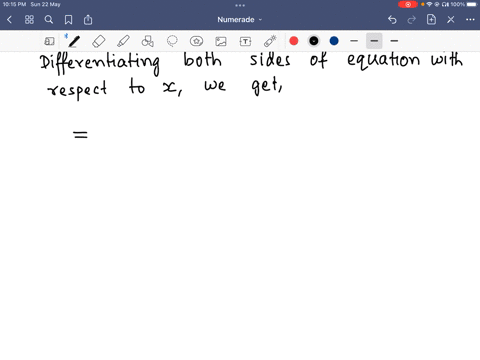This screenshot has width=480, height=360.
Task: Select the medium highlighted stroke width
Action: [374, 41]
